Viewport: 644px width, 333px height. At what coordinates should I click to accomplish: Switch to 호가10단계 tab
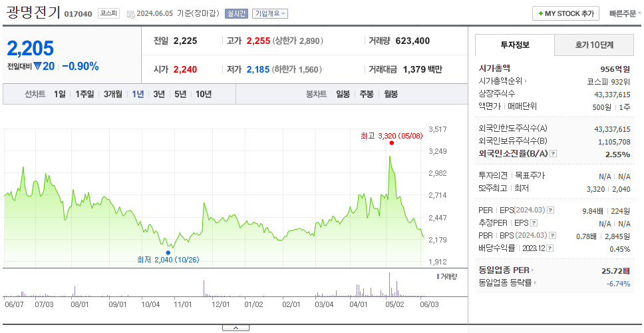click(594, 45)
